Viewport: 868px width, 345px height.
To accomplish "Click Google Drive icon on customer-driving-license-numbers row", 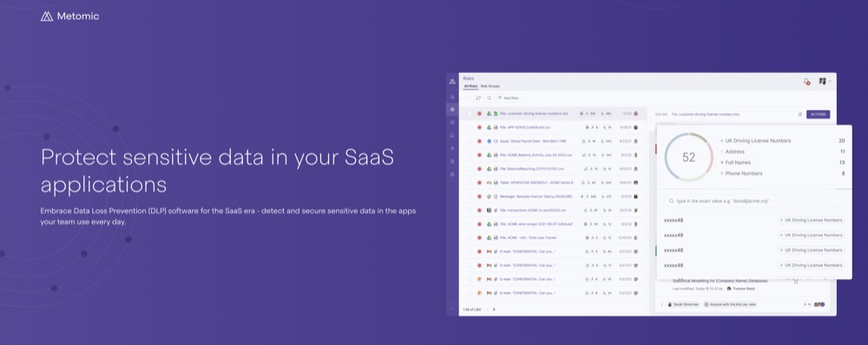I will (489, 114).
